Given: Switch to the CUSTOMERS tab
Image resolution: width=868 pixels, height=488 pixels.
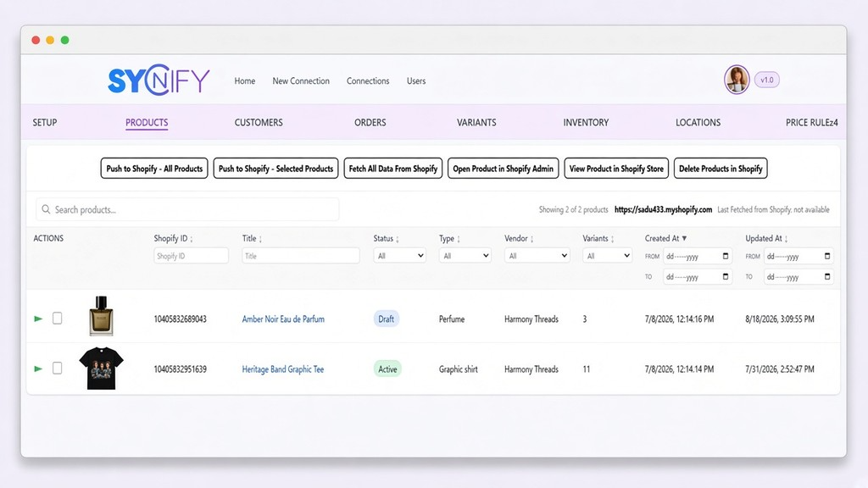Looking at the screenshot, I should click(x=259, y=122).
